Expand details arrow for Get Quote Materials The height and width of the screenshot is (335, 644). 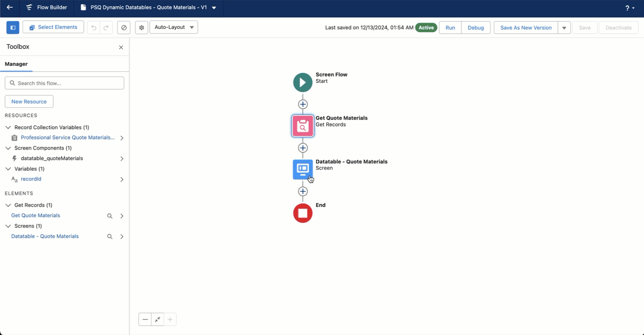click(122, 216)
